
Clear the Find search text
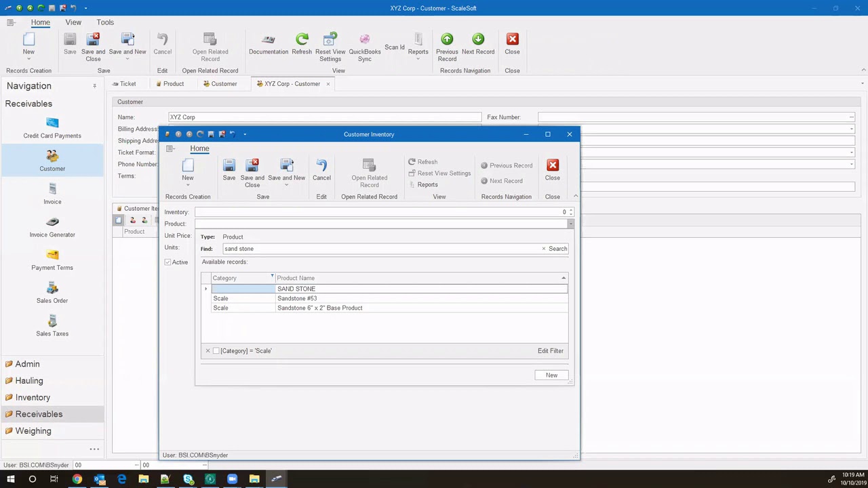click(543, 249)
